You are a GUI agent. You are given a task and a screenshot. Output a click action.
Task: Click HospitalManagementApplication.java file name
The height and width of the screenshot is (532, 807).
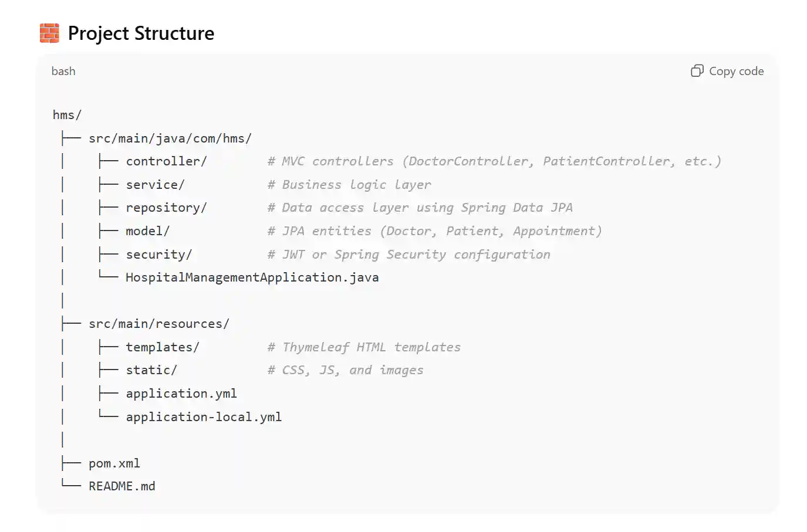252,277
